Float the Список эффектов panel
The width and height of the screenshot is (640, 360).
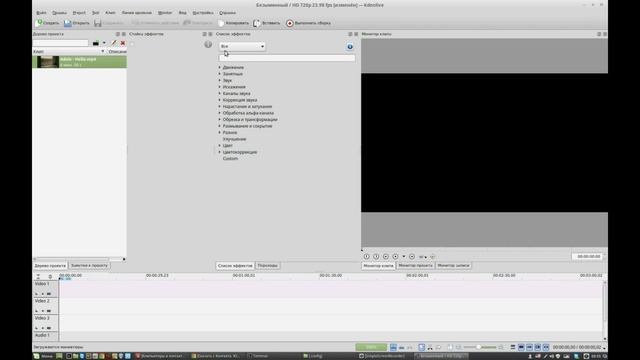[350, 34]
